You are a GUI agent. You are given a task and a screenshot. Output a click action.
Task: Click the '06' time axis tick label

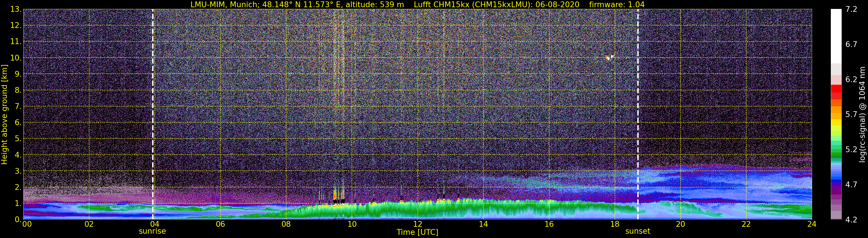220,224
